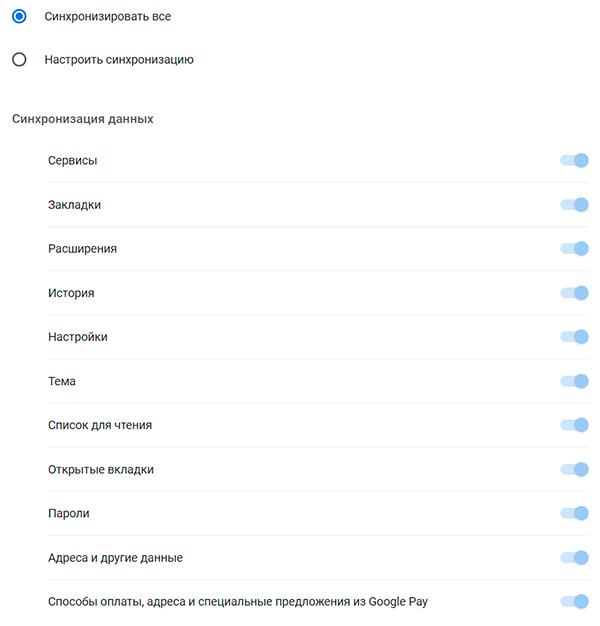Screen dimensions: 600x626
Task: Disable the 'Список для чтения' toggle
Action: coord(574,425)
